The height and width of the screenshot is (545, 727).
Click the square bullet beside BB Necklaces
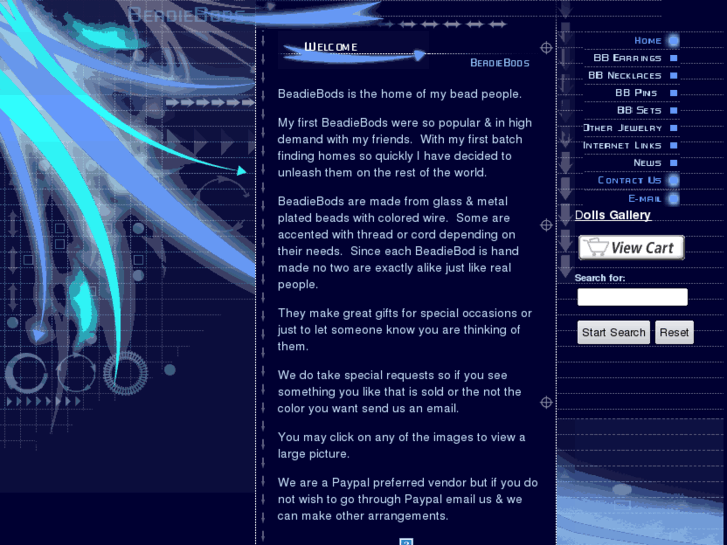click(x=674, y=76)
